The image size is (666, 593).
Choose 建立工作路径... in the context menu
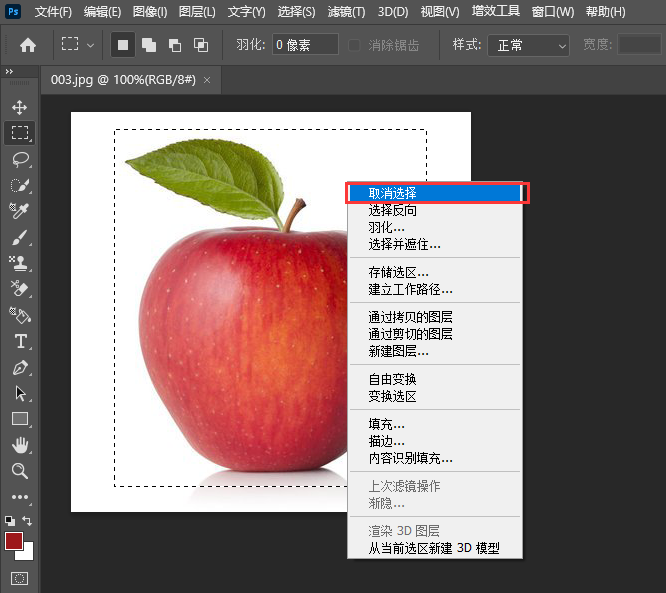point(436,289)
